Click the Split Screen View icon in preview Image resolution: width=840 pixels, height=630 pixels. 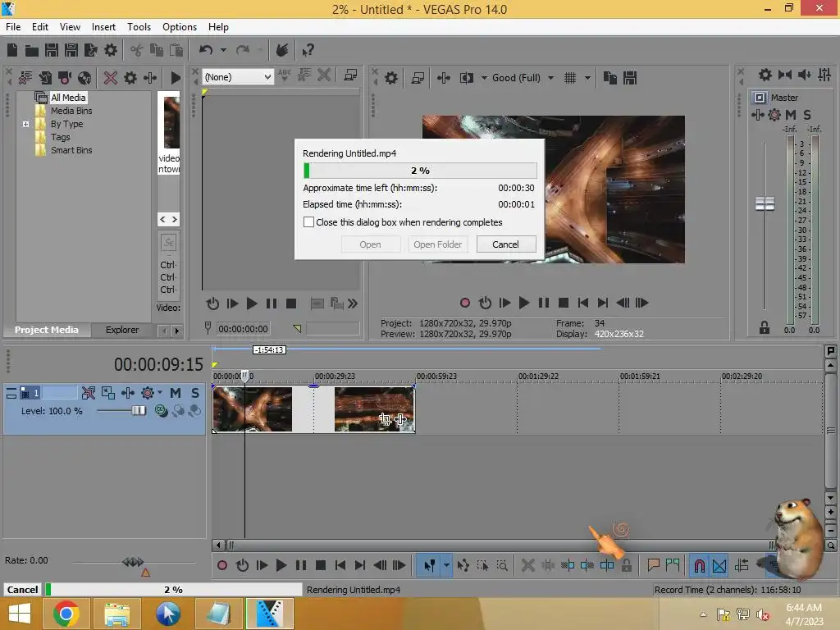tap(467, 78)
